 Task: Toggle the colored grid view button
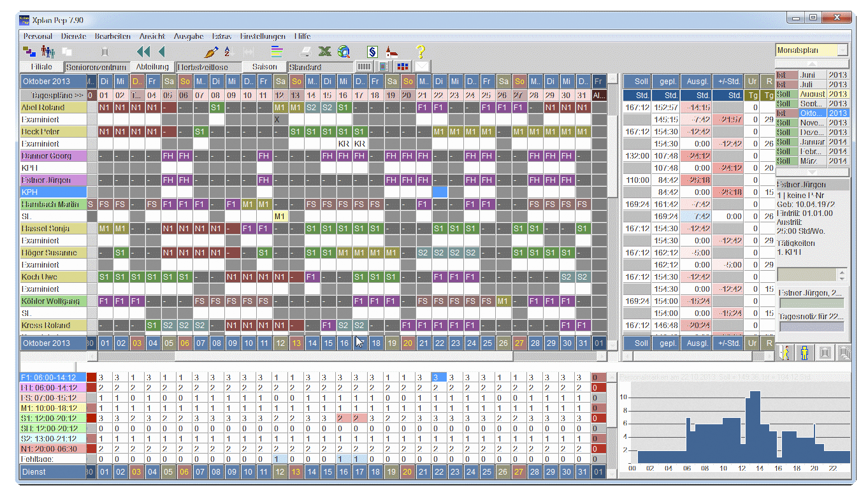(403, 66)
